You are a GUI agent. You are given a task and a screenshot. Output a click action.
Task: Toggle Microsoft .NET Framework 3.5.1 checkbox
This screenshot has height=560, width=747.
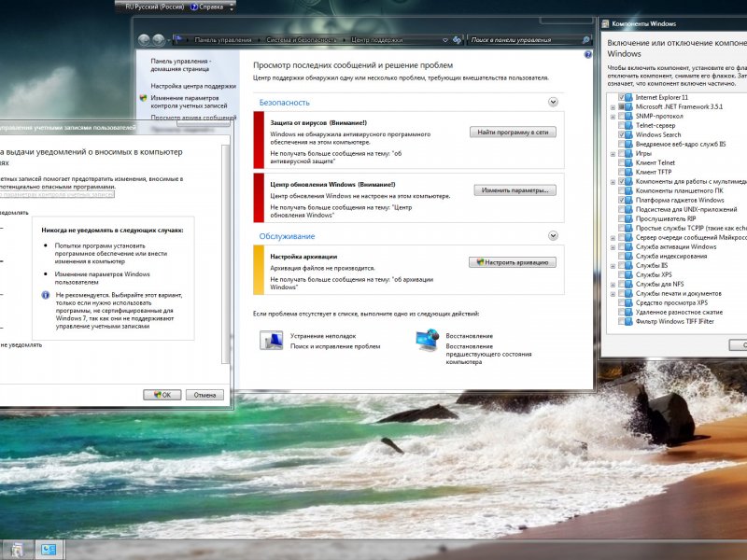(x=621, y=106)
